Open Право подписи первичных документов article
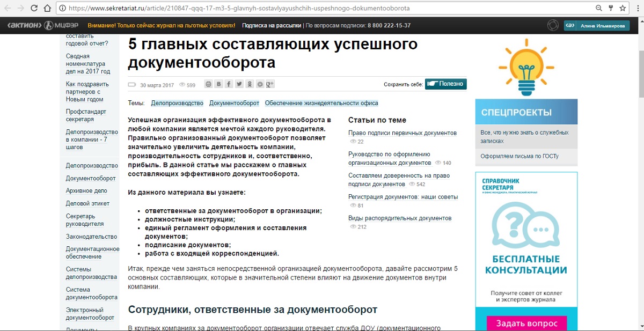The height and width of the screenshot is (331, 644). pyautogui.click(x=402, y=133)
